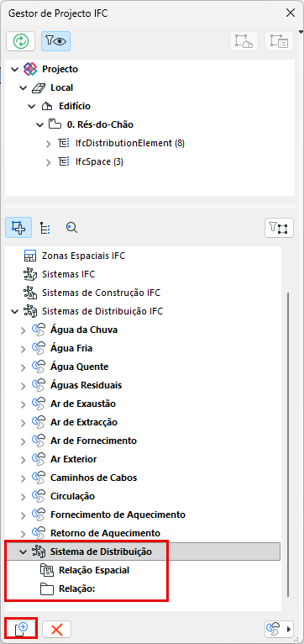
Task: Collapse the Projecto tree node
Action: pyautogui.click(x=15, y=69)
